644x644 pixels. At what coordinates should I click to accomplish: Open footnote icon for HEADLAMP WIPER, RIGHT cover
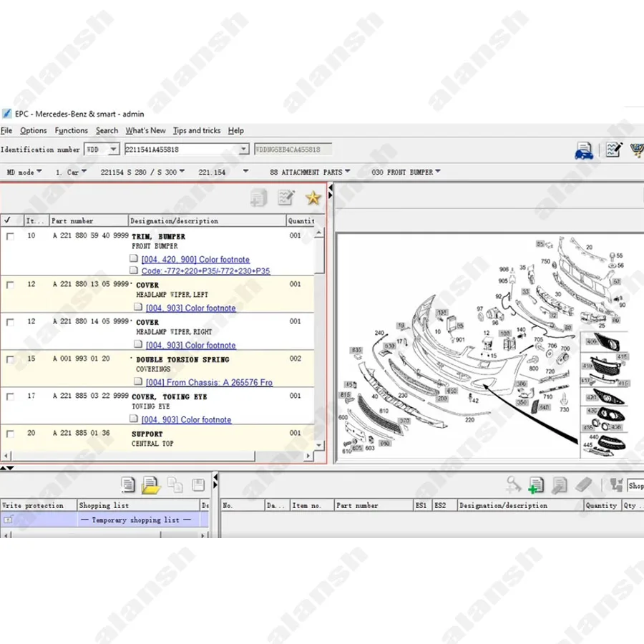138,344
